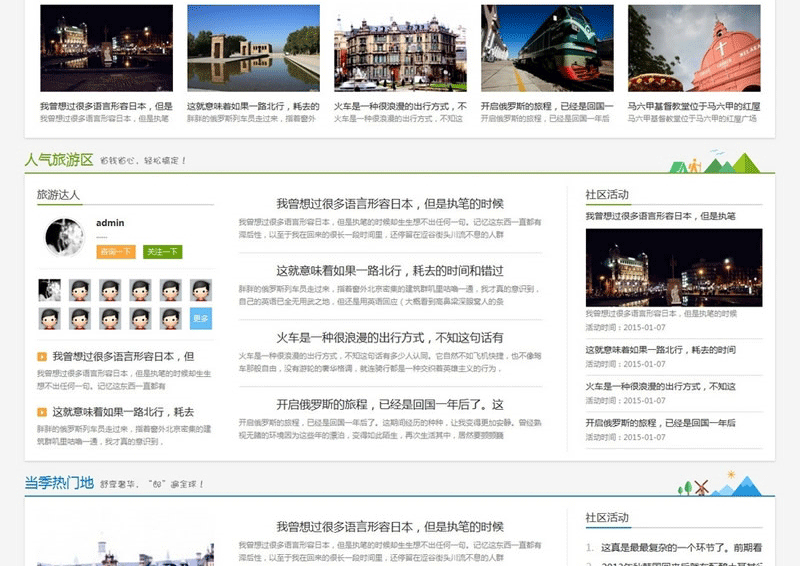Click the 人气旅游区 section heading
Viewport: 800px width, 566px height.
(x=59, y=160)
